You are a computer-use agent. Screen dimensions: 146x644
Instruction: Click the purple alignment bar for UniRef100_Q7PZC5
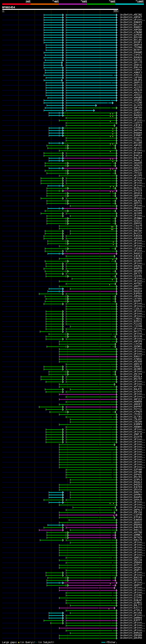(x=90, y=191)
